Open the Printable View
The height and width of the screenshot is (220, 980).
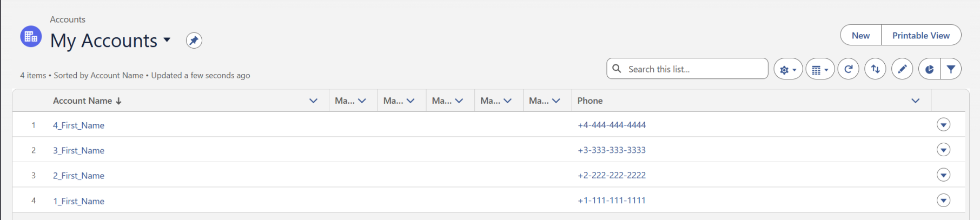pyautogui.click(x=921, y=35)
